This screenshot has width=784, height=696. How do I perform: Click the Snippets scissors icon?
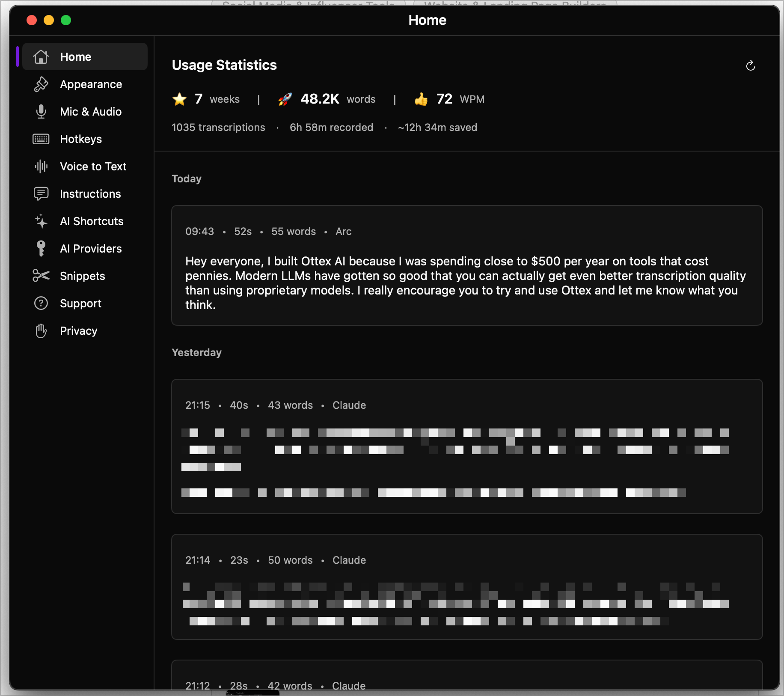[x=41, y=276]
